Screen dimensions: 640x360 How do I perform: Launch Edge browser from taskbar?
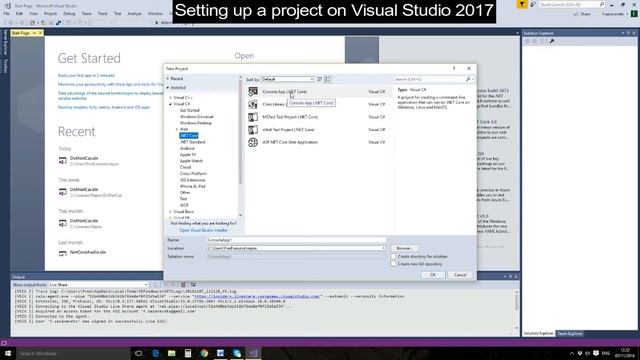coord(155,353)
